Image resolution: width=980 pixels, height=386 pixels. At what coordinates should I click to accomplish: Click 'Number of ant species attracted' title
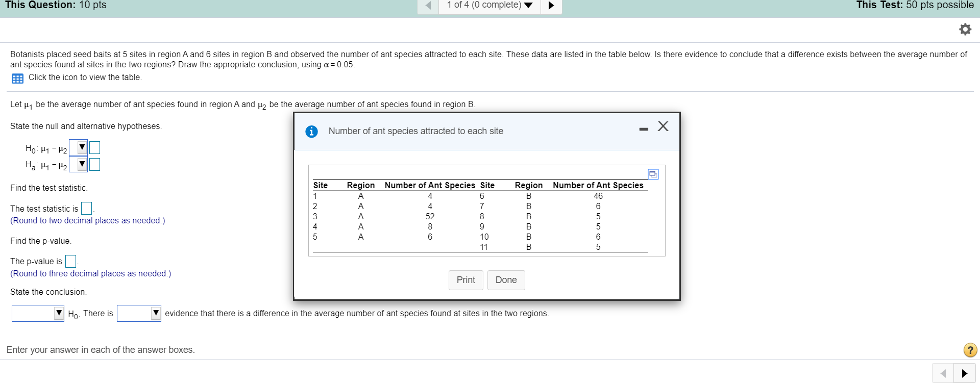416,131
